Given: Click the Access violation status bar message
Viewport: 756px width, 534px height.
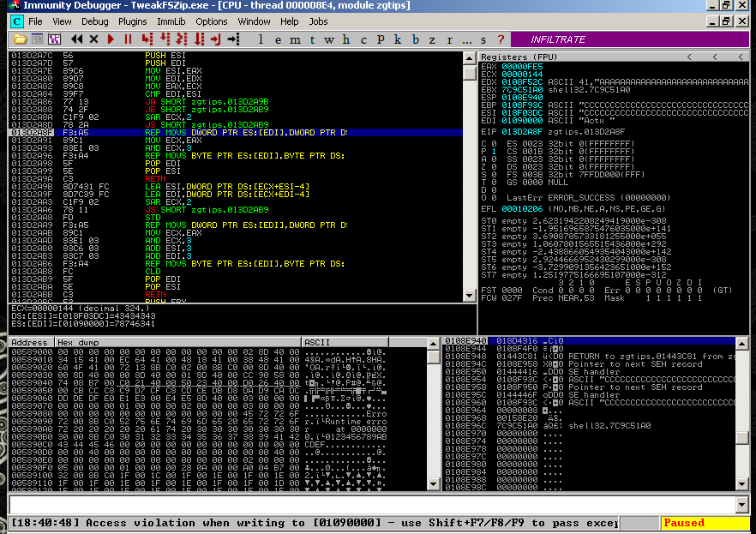Looking at the screenshot, I should click(x=314, y=523).
